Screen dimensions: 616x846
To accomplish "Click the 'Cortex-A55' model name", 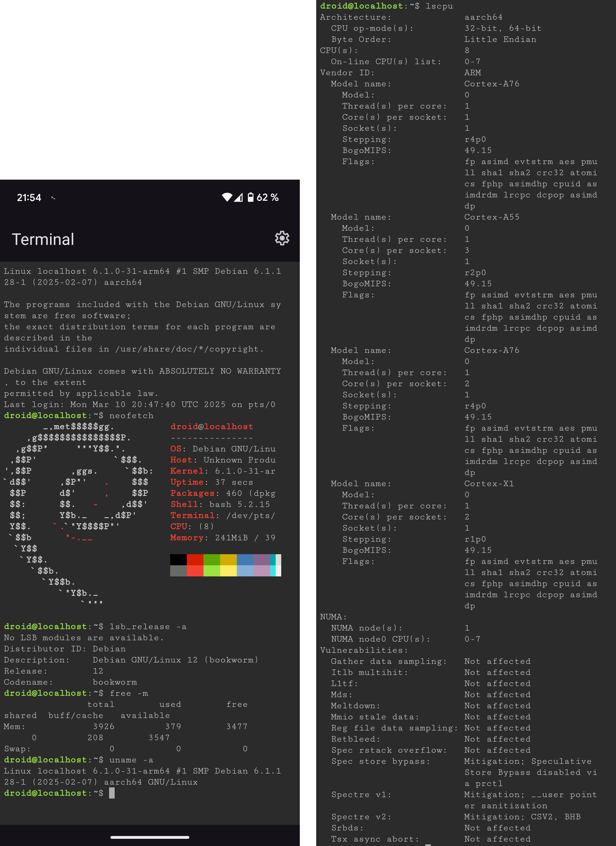I will click(492, 217).
